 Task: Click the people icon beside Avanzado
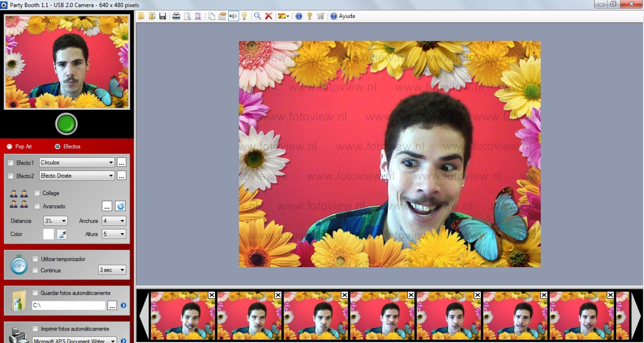(x=19, y=205)
